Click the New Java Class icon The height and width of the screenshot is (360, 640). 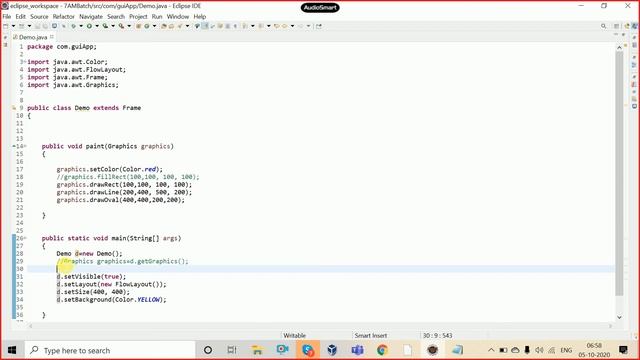pos(147,26)
